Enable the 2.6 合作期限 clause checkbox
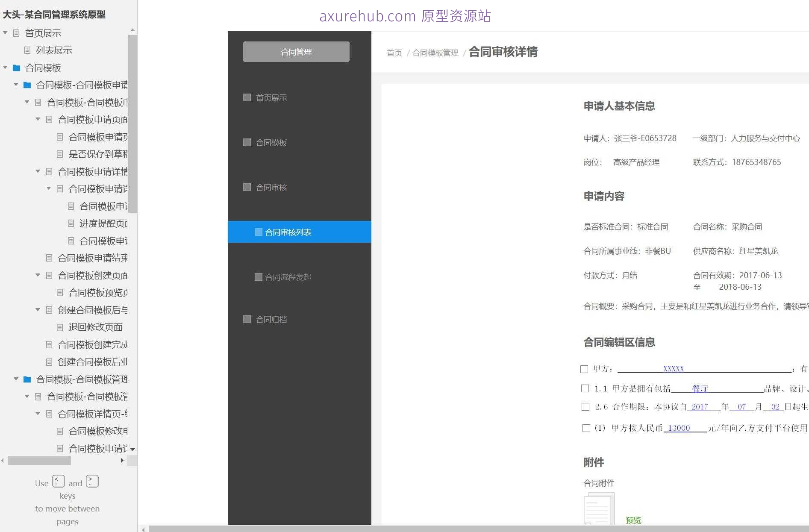Image resolution: width=809 pixels, height=532 pixels. pyautogui.click(x=585, y=407)
